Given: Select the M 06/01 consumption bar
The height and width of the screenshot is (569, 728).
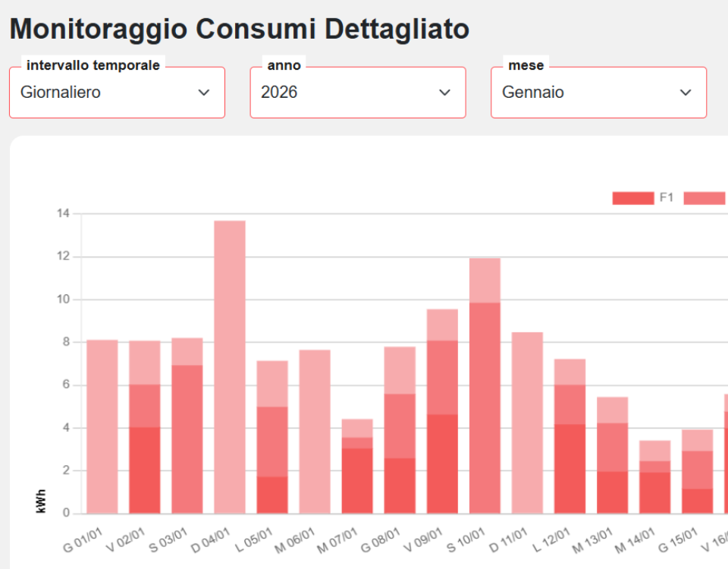Looking at the screenshot, I should 315,432.
